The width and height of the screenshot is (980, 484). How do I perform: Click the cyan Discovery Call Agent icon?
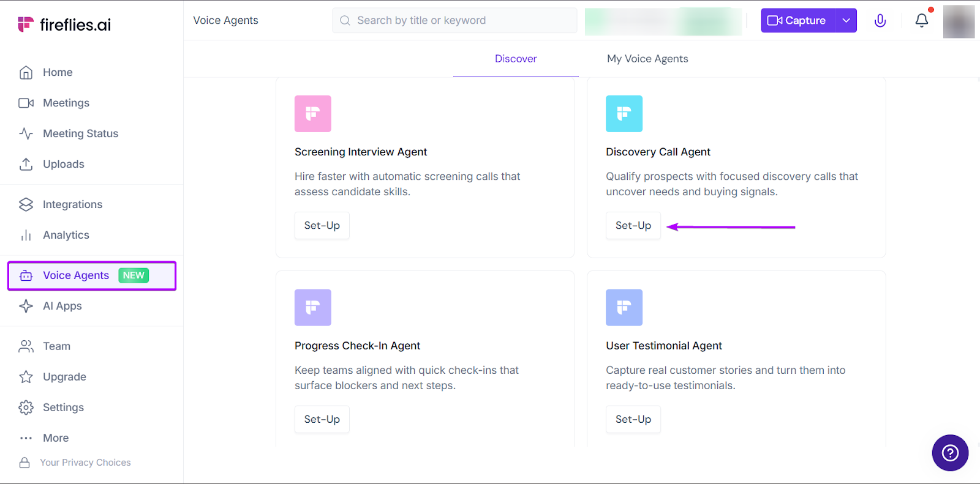tap(624, 114)
